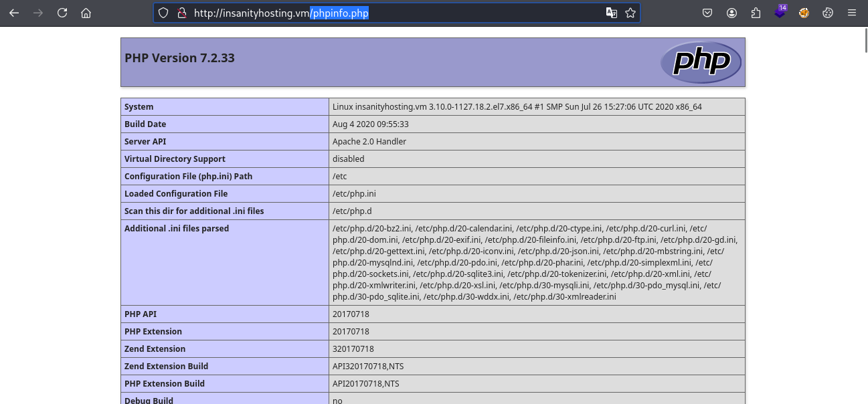Click the API20170718,NTS value
Screen dimensions: 868x404
tap(366, 384)
